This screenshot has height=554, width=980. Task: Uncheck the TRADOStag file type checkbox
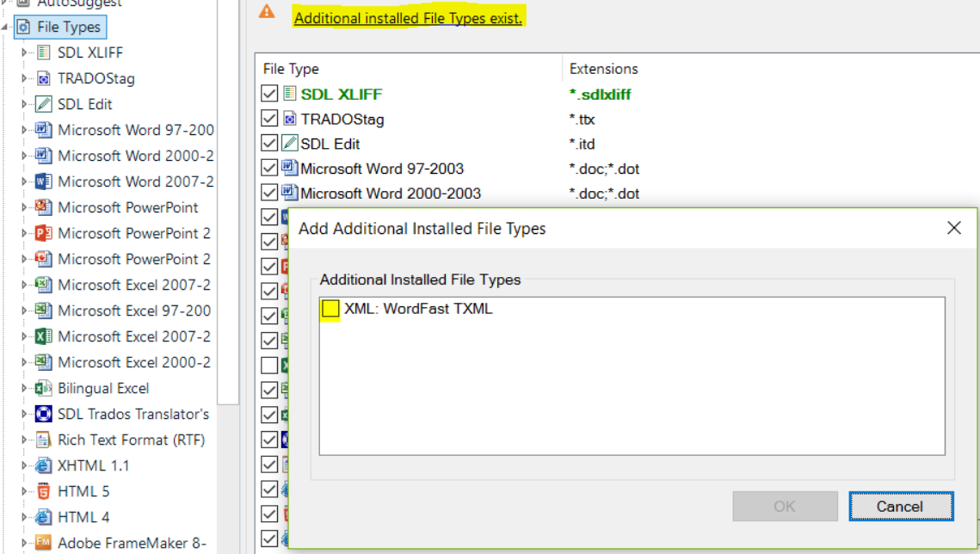tap(269, 119)
